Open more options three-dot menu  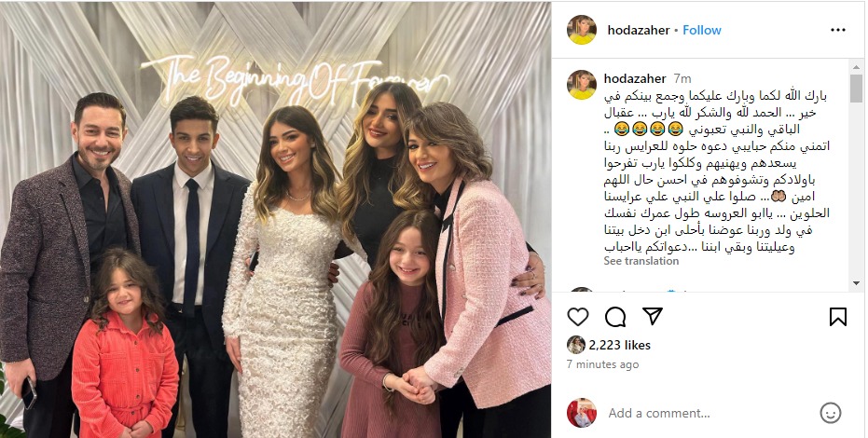click(838, 30)
